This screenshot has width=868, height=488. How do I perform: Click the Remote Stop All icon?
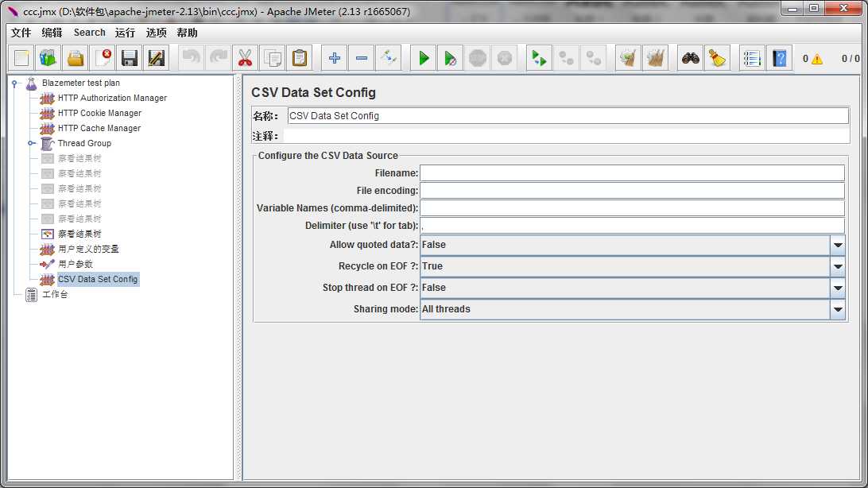566,58
